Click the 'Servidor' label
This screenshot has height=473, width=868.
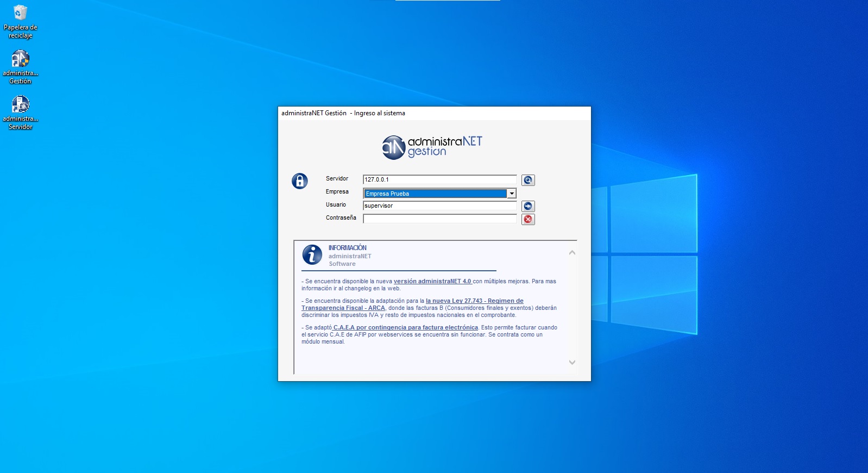[337, 178]
